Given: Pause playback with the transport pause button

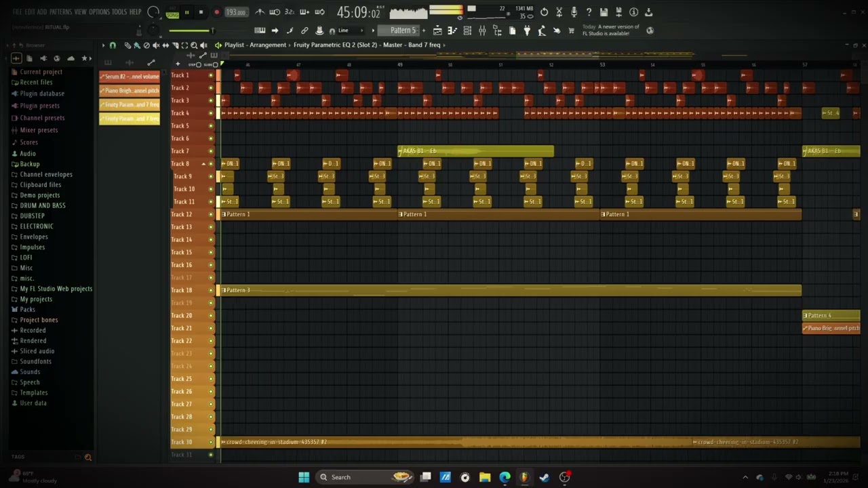Looking at the screenshot, I should tap(186, 12).
